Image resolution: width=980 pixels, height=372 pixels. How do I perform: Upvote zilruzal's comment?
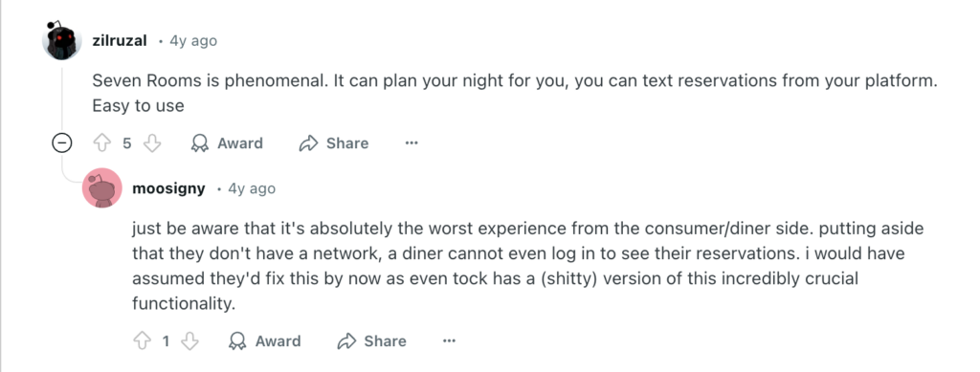(x=101, y=143)
